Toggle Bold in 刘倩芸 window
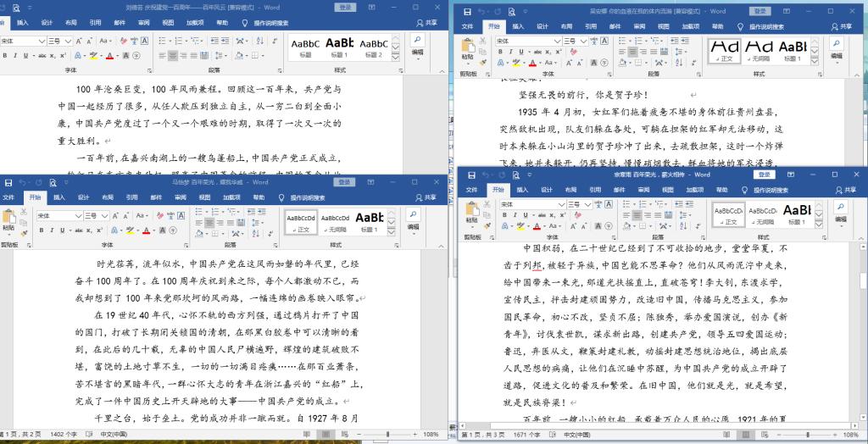This screenshot has width=868, height=444. pyautogui.click(x=5, y=55)
